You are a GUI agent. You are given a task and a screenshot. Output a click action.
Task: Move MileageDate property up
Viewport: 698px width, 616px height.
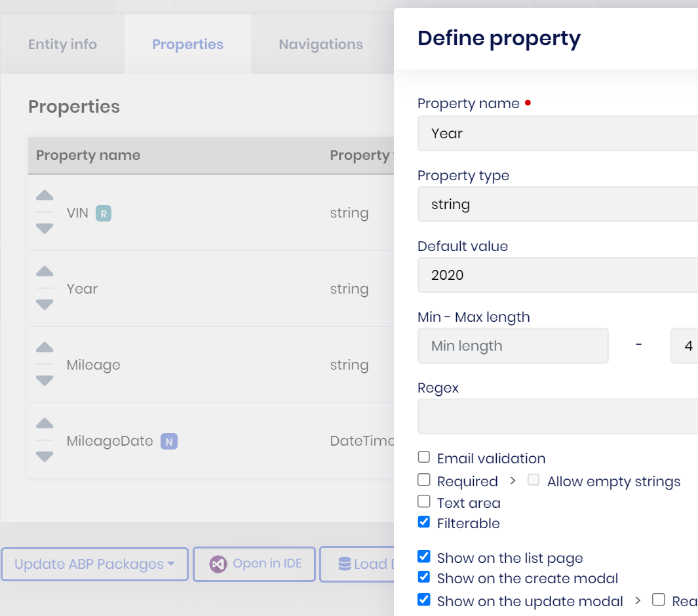(x=45, y=424)
